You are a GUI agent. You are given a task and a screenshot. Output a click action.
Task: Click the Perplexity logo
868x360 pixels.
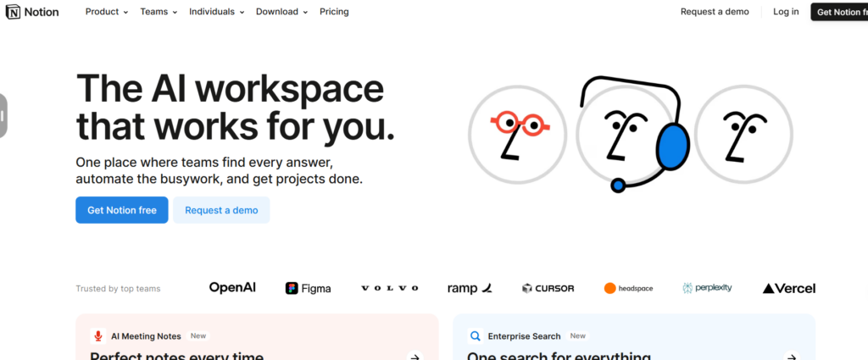point(708,288)
